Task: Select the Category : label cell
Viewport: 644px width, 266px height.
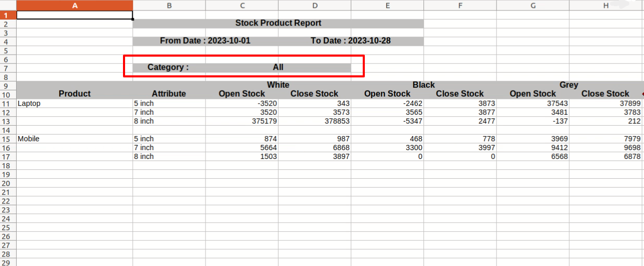Action: click(x=169, y=68)
